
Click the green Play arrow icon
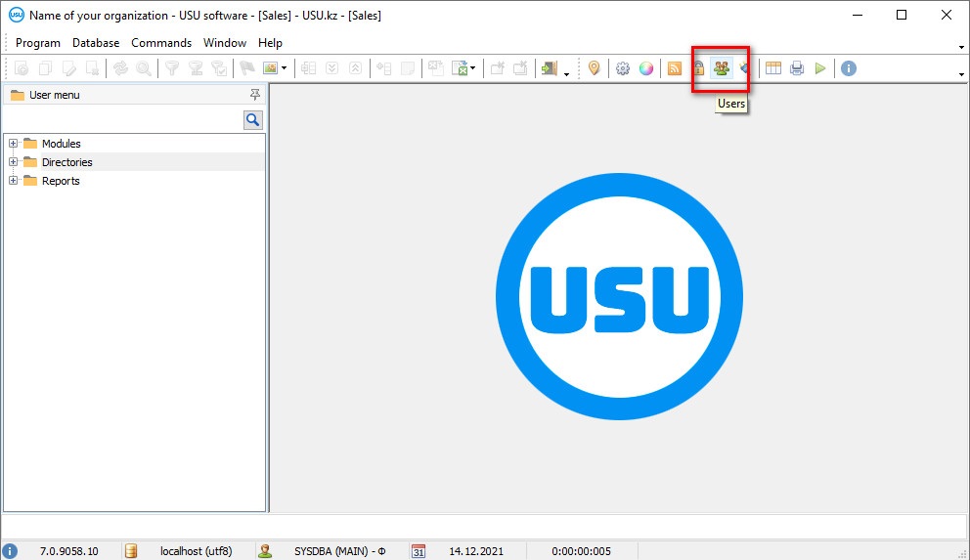[x=820, y=68]
